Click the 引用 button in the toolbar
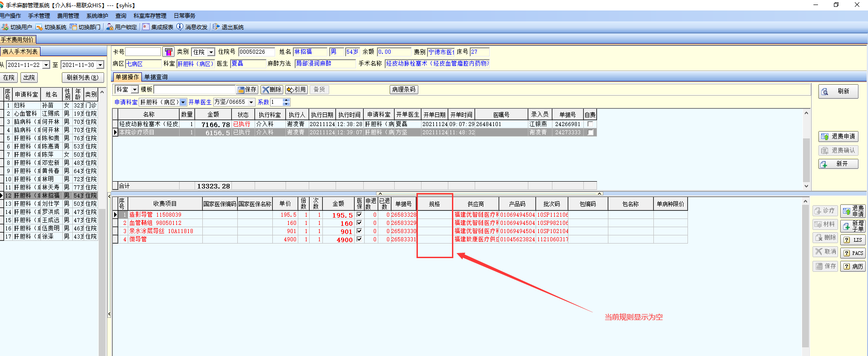The width and height of the screenshot is (868, 356). point(296,90)
